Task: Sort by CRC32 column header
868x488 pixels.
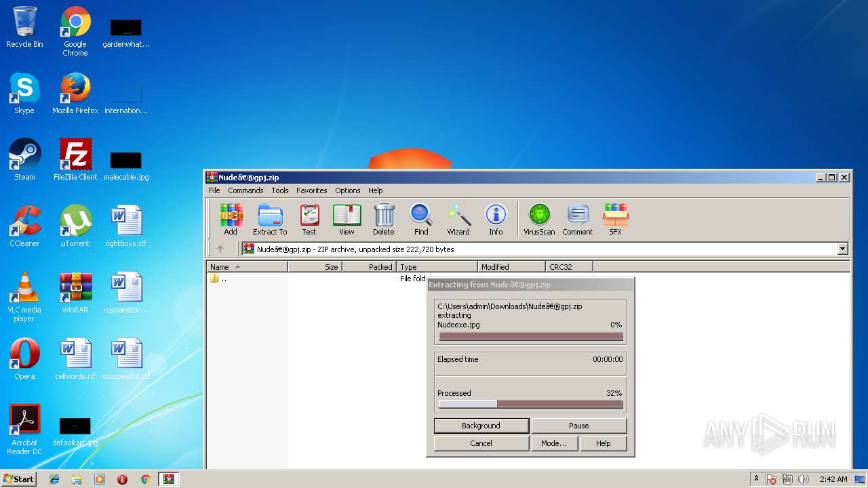Action: (x=570, y=267)
